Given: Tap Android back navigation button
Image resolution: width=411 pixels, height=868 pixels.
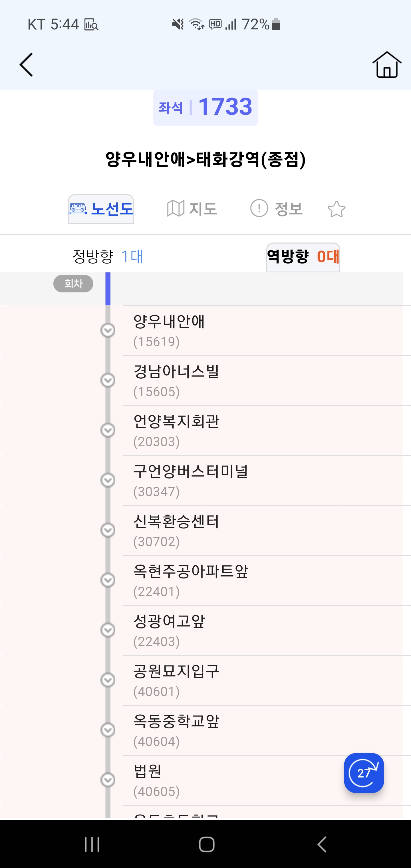Looking at the screenshot, I should 322,844.
